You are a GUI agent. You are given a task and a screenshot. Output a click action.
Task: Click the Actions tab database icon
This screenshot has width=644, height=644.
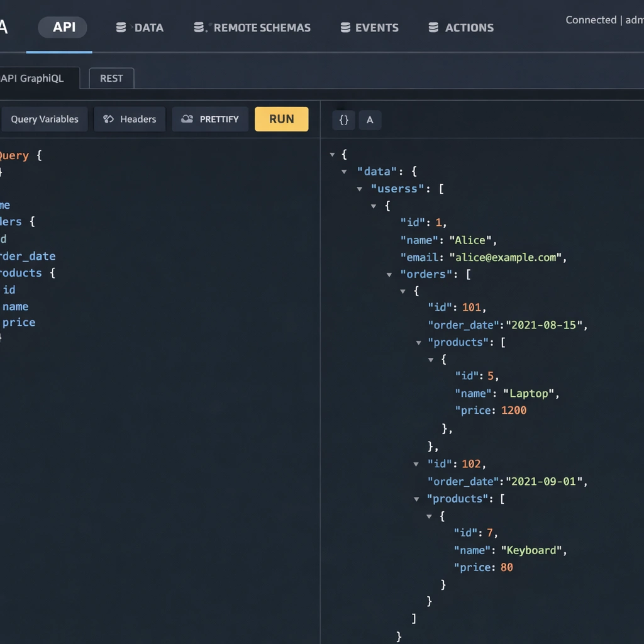(x=433, y=28)
